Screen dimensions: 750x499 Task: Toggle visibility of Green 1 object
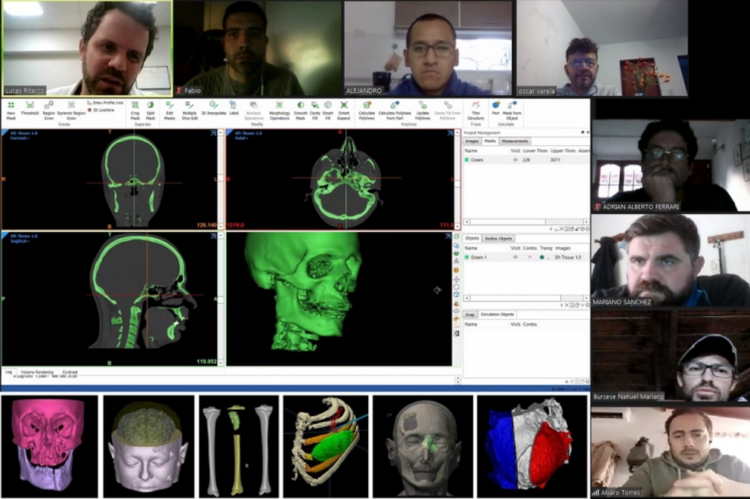tap(516, 257)
